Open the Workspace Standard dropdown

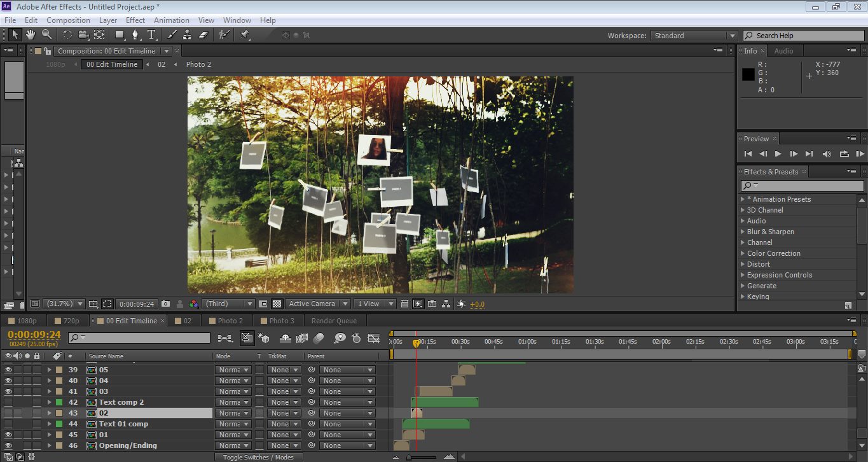pos(694,36)
